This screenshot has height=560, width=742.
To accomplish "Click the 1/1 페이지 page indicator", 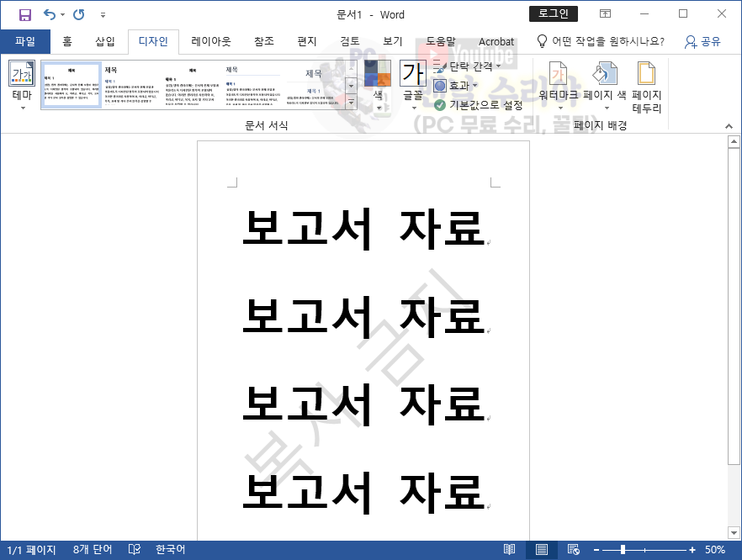I will [32, 550].
